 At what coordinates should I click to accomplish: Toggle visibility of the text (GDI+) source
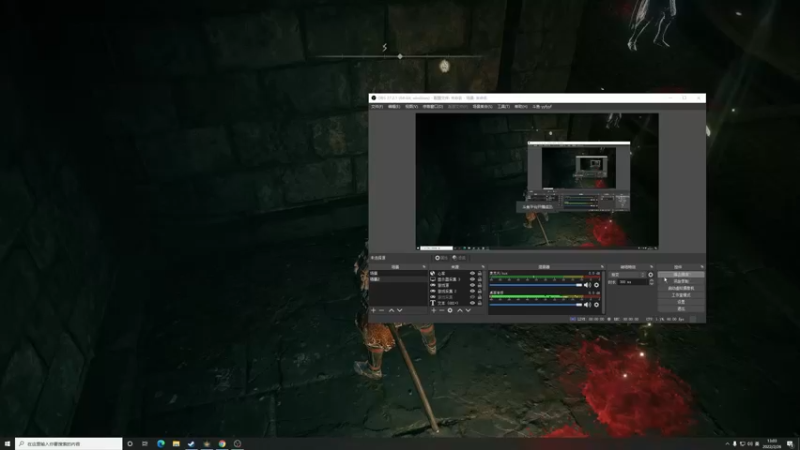tap(472, 303)
